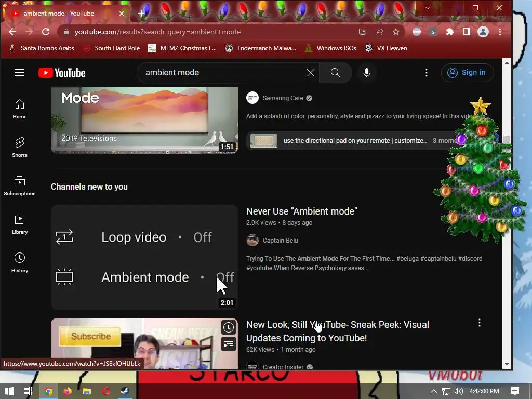Open MEMZ Christmas bookmark
The width and height of the screenshot is (532, 399).
tap(182, 48)
